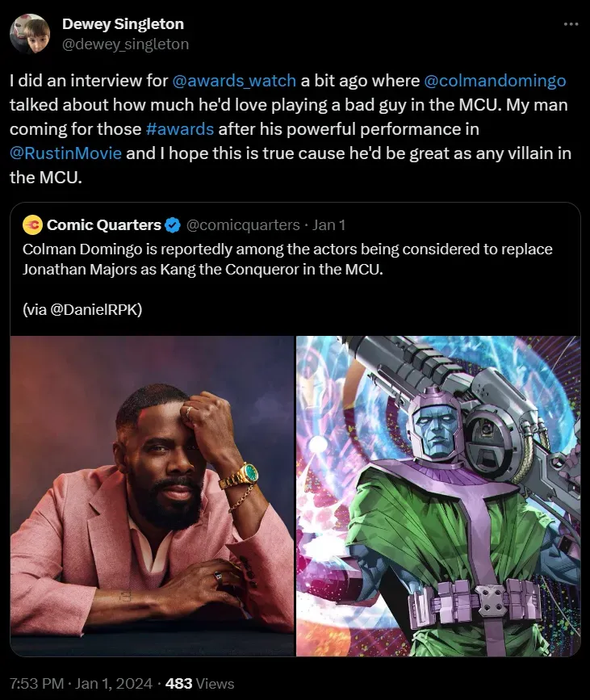590x700 pixels.
Task: Open Dewey Singleton's profile avatar
Action: (x=29, y=34)
